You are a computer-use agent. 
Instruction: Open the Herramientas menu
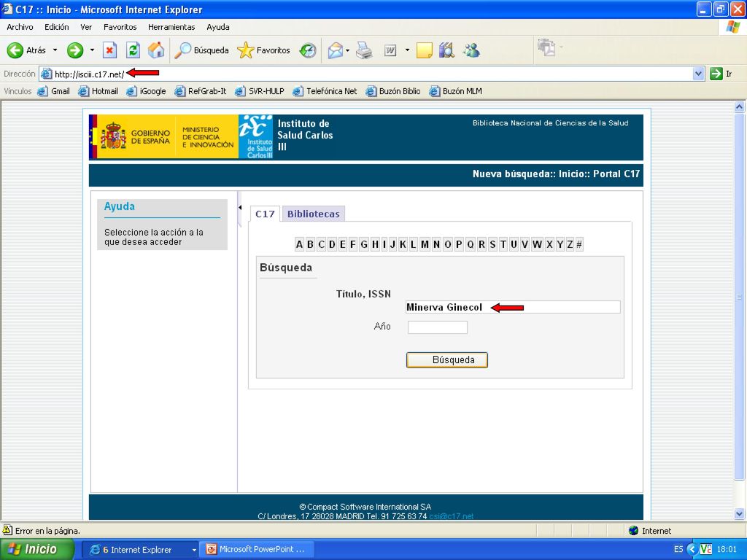coord(171,27)
